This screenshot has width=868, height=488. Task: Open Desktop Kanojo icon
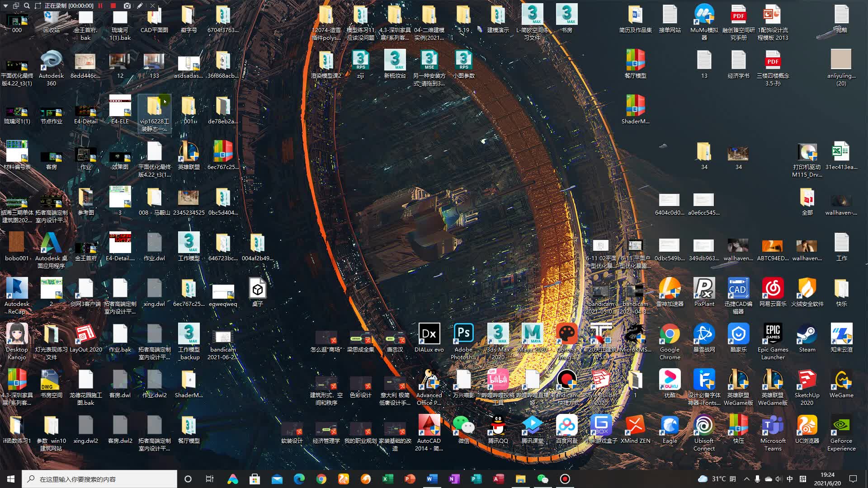tap(17, 341)
